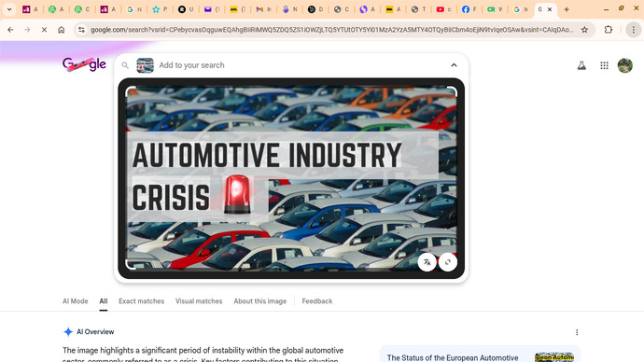644x362 pixels.
Task: Switch to the YouTube tab
Action: click(444, 9)
